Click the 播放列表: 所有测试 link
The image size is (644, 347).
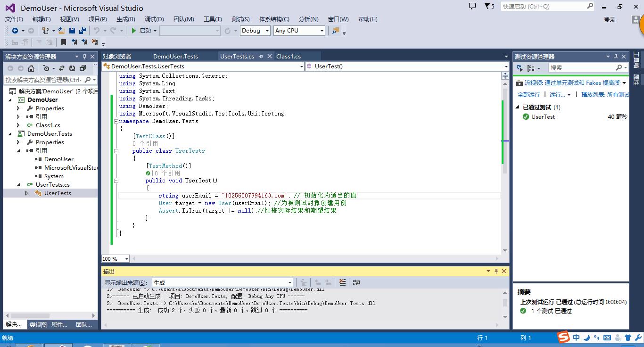coord(605,95)
